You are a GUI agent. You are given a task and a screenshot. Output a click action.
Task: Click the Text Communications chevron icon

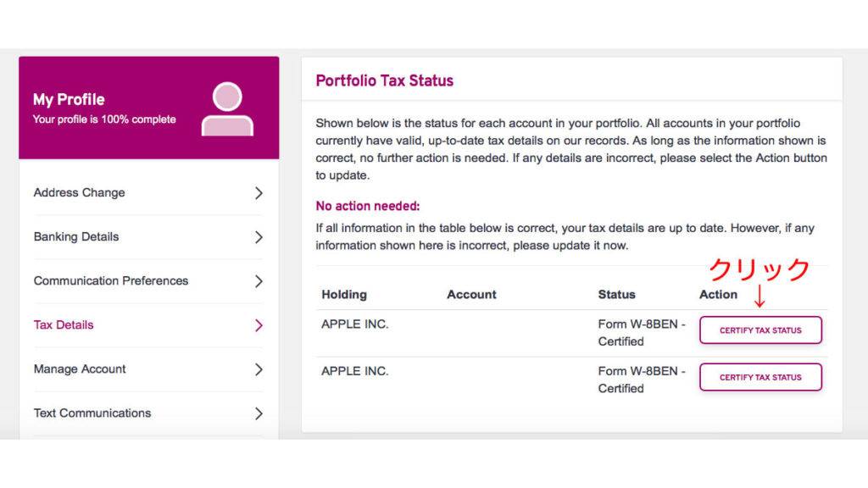259,413
